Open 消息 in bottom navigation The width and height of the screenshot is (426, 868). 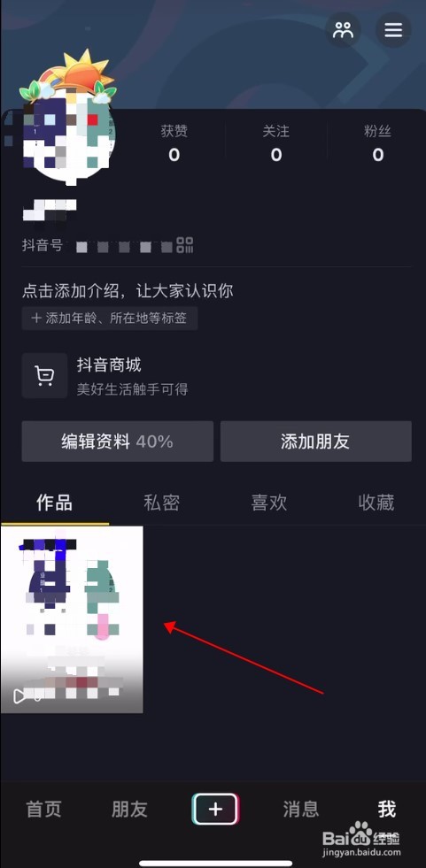301,810
